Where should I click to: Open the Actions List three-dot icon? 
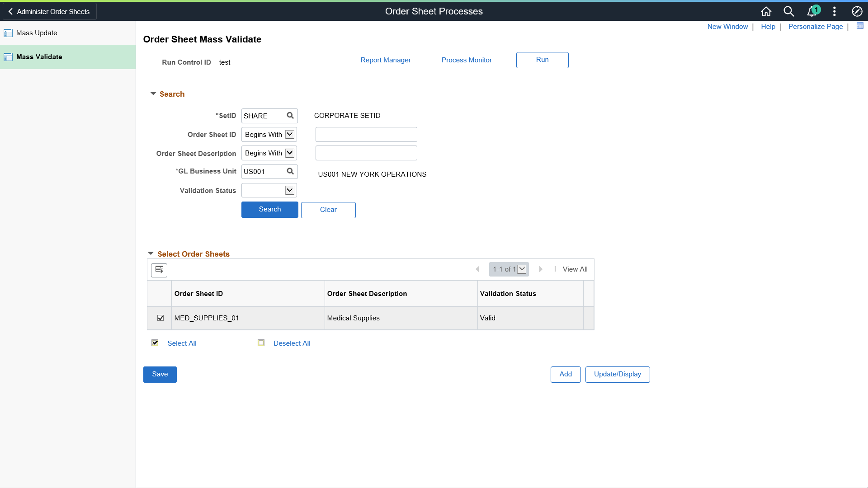pos(834,11)
